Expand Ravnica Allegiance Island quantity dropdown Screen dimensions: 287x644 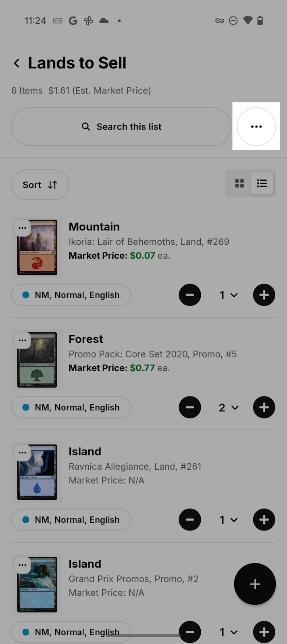[228, 520]
